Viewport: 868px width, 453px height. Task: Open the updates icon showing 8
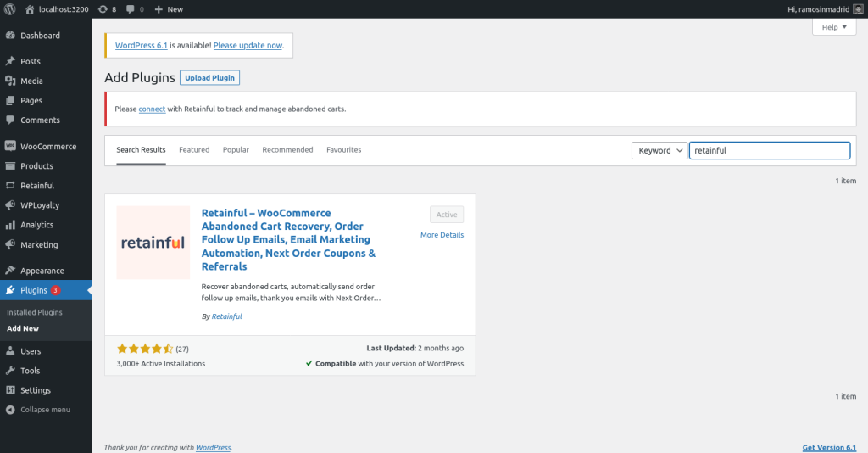103,9
